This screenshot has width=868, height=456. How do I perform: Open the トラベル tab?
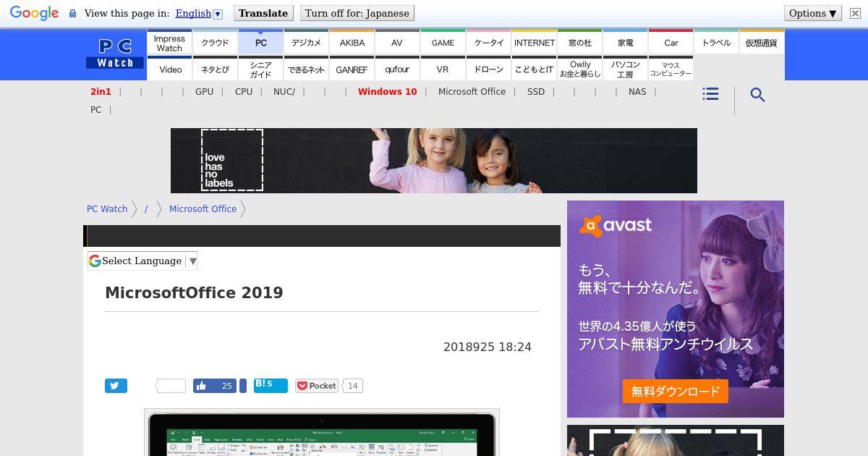(717, 43)
